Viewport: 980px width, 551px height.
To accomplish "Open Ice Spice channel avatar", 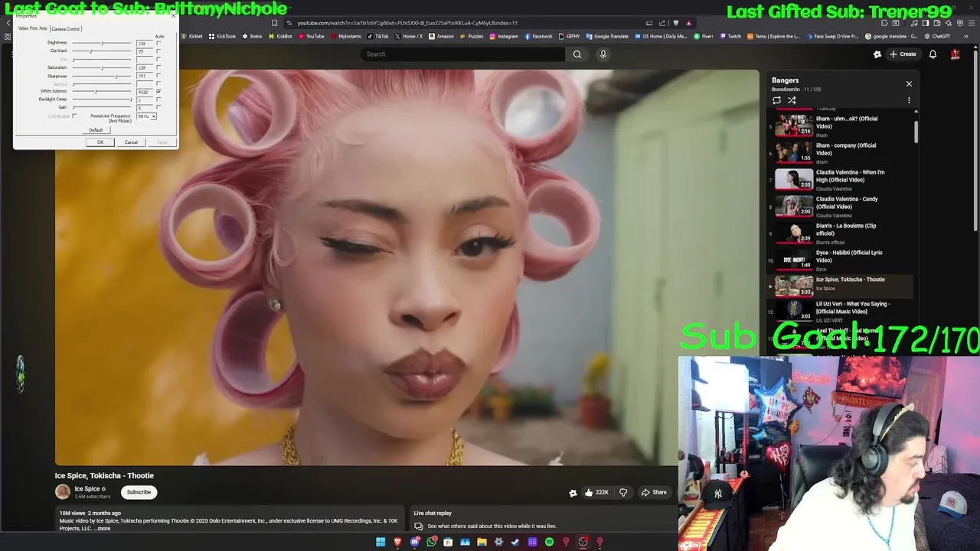I will click(x=63, y=492).
